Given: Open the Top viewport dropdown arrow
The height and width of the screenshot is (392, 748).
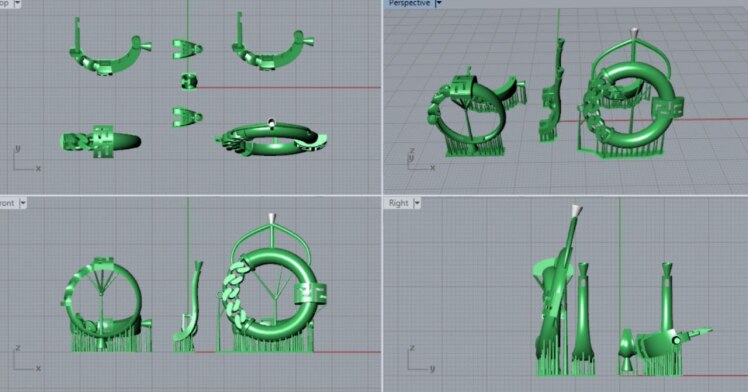Looking at the screenshot, I should tap(18, 3).
